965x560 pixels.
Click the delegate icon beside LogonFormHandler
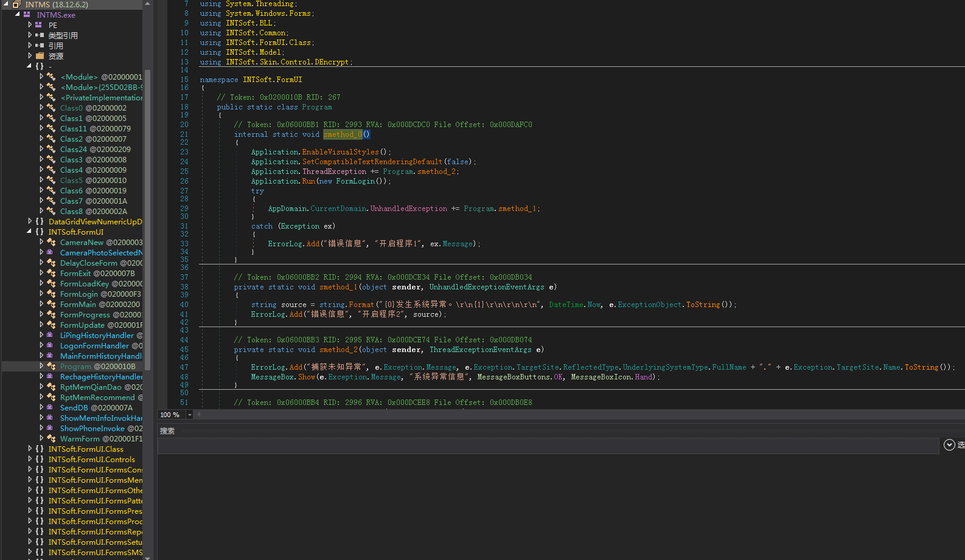coord(51,345)
